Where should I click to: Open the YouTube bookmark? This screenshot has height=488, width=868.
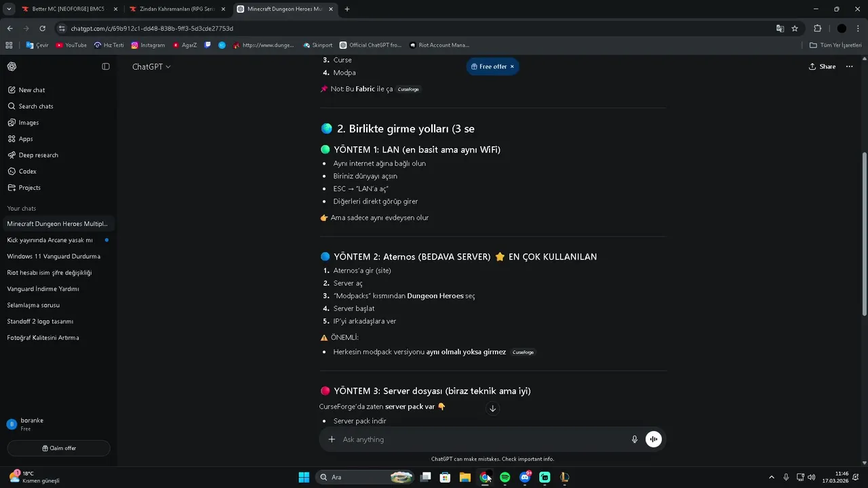pos(71,45)
